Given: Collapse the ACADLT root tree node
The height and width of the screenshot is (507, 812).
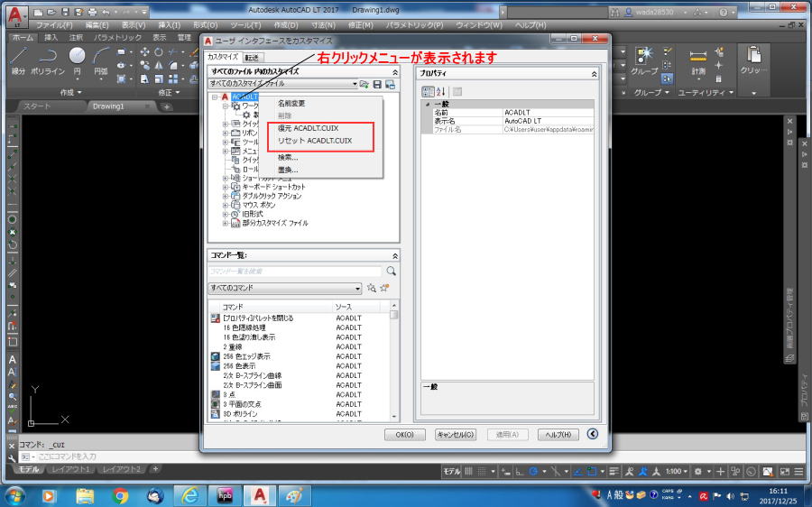Looking at the screenshot, I should (x=215, y=97).
